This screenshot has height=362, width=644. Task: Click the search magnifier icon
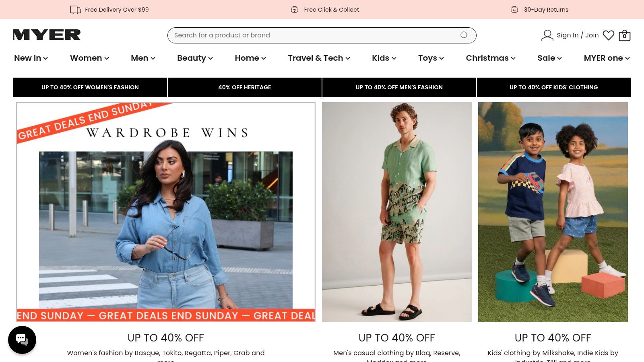(x=464, y=35)
